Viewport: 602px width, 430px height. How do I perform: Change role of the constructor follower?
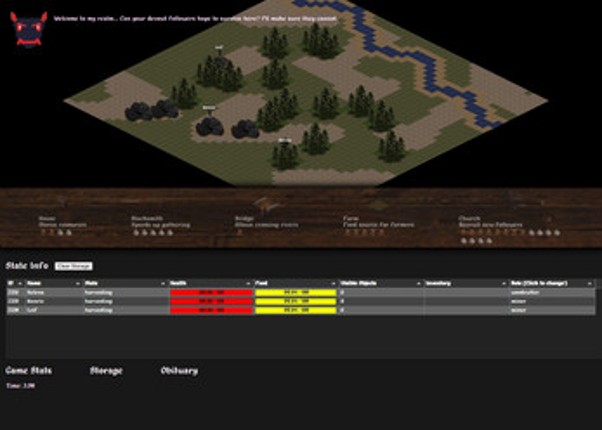click(551, 293)
